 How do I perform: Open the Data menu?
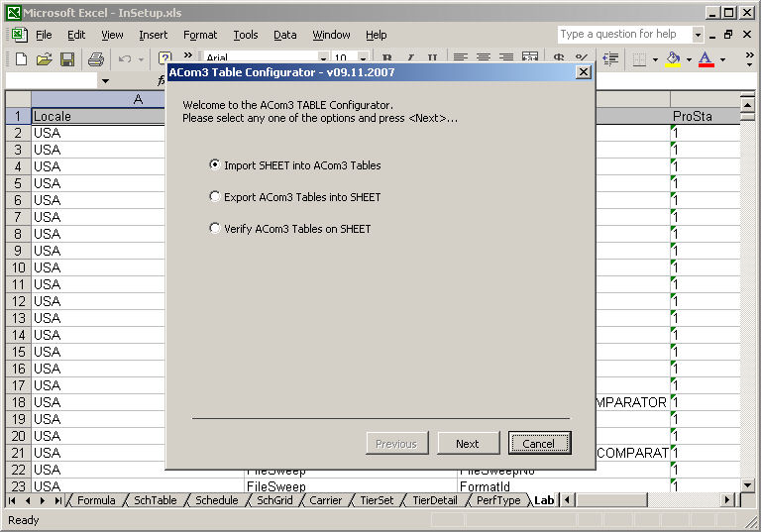click(285, 35)
